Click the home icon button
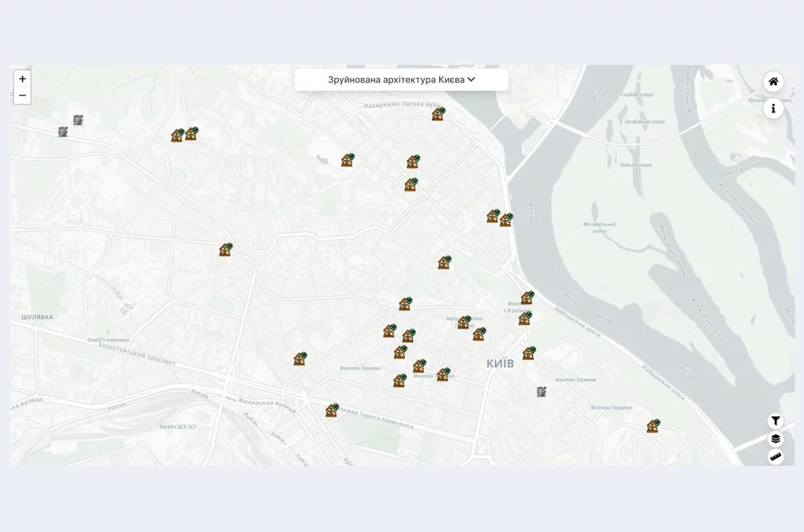Viewport: 804px width, 532px height. (772, 81)
